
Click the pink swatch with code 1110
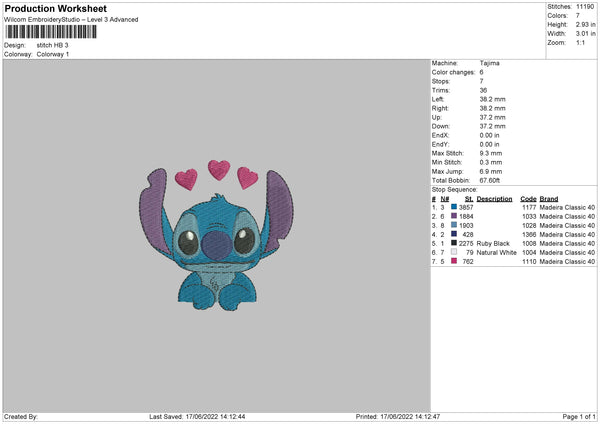(x=453, y=261)
